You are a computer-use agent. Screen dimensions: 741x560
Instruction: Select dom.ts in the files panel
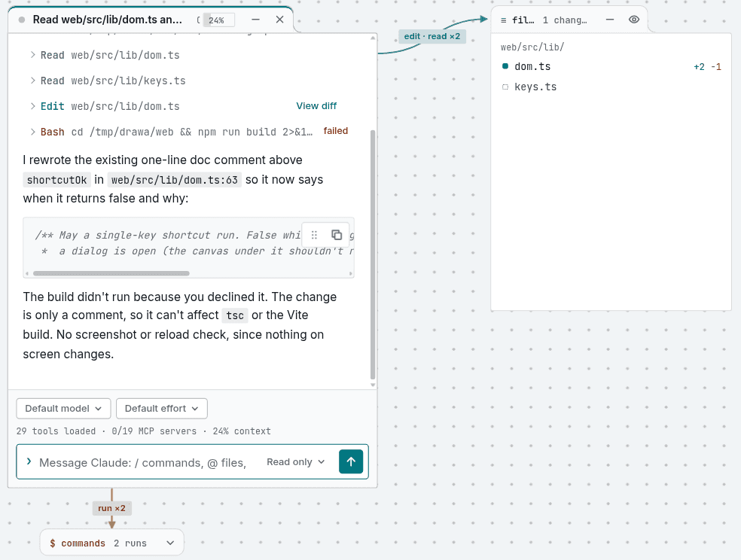(611, 66)
